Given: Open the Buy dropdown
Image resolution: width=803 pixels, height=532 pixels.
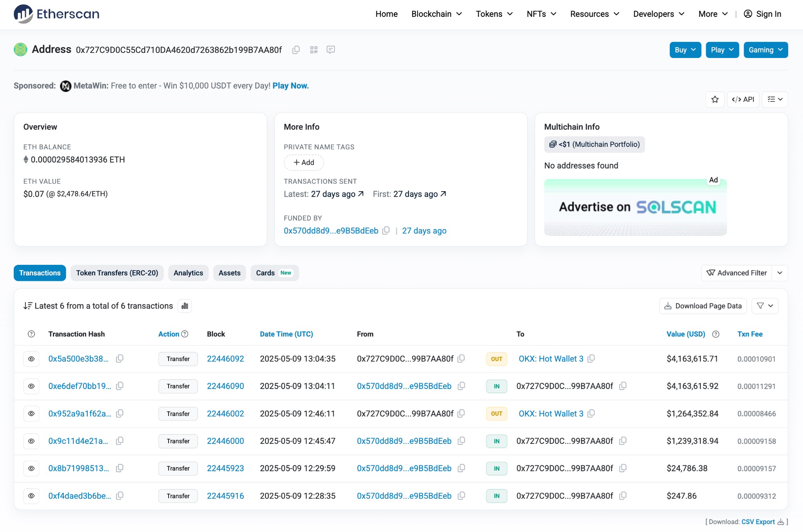Looking at the screenshot, I should point(685,50).
